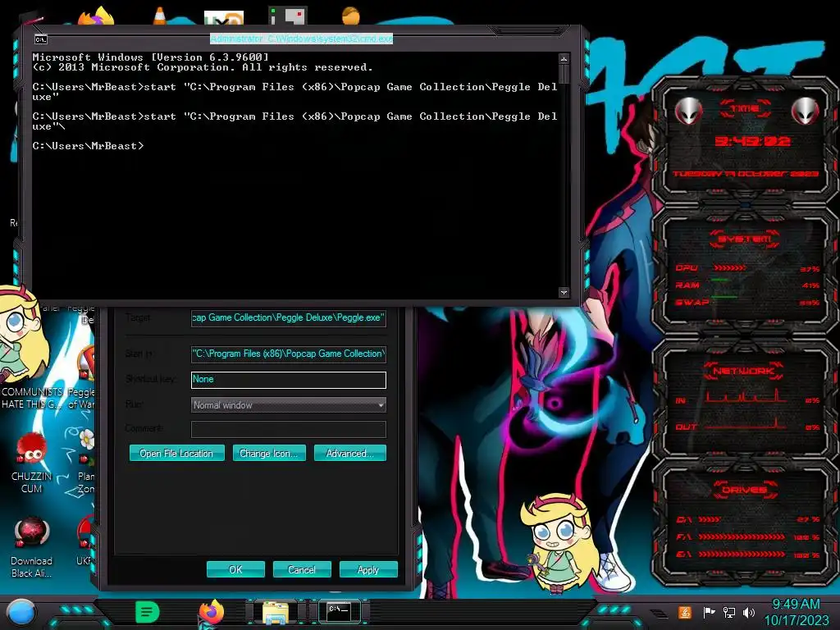Click the NETWORK widget header
The image size is (840, 630).
click(743, 371)
